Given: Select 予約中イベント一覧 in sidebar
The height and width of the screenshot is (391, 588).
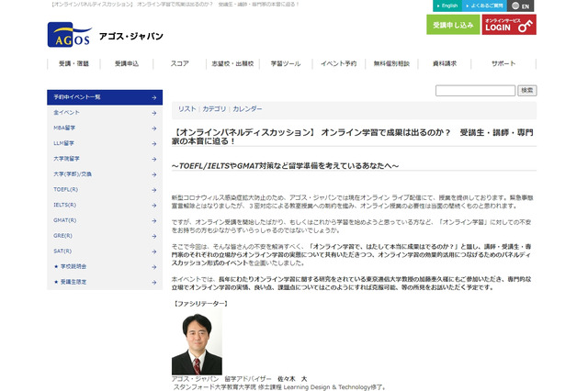Looking at the screenshot, I should (x=105, y=97).
